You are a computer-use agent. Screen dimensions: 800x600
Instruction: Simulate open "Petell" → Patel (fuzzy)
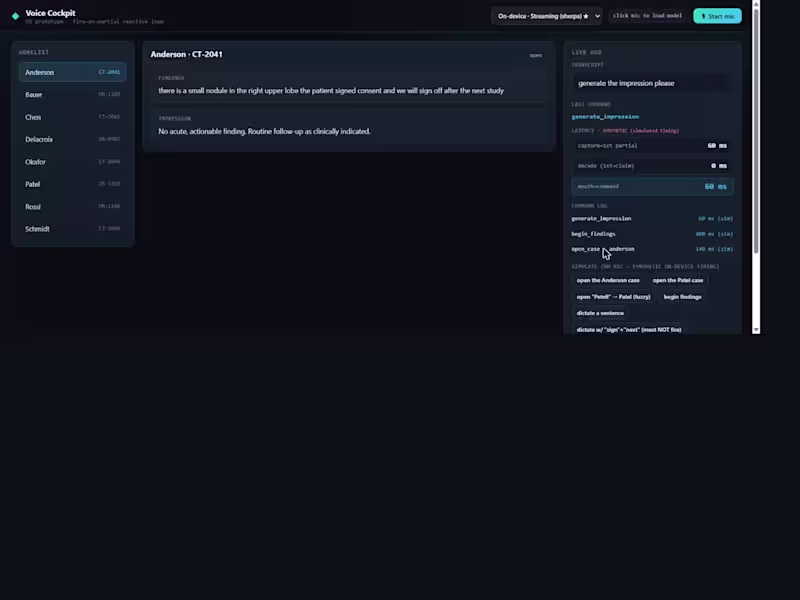(613, 296)
